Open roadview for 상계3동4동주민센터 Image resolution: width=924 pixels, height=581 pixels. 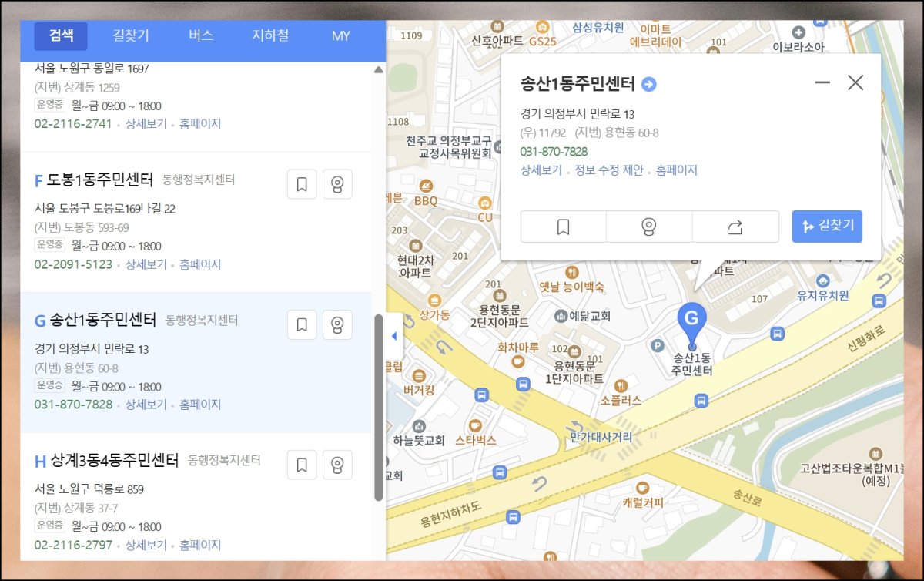(337, 465)
